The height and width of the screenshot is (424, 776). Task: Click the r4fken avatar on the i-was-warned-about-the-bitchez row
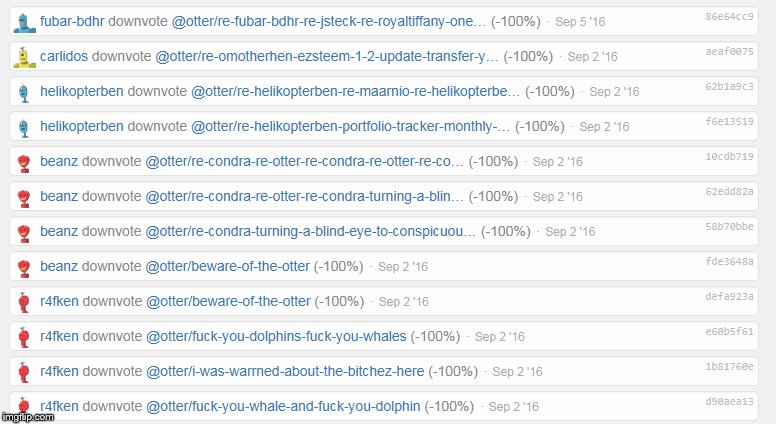click(23, 373)
